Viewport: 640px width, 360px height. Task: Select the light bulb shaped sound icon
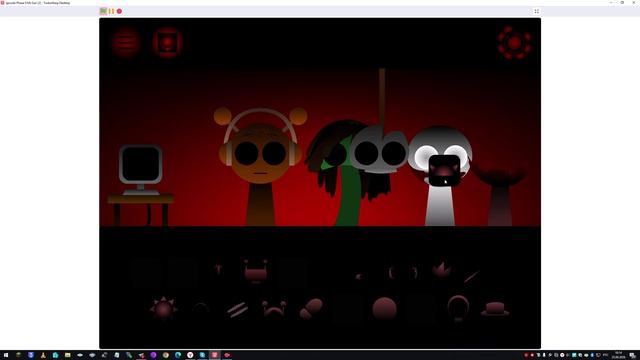[458, 308]
